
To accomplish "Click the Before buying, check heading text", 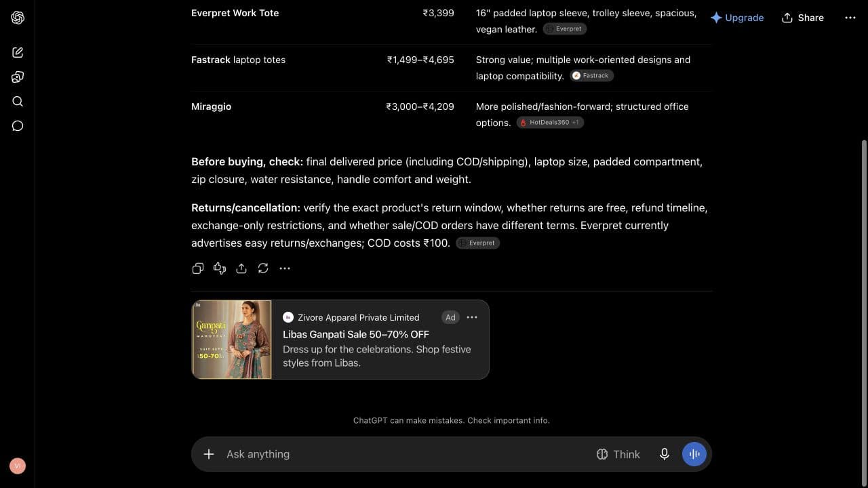I will click(x=247, y=162).
